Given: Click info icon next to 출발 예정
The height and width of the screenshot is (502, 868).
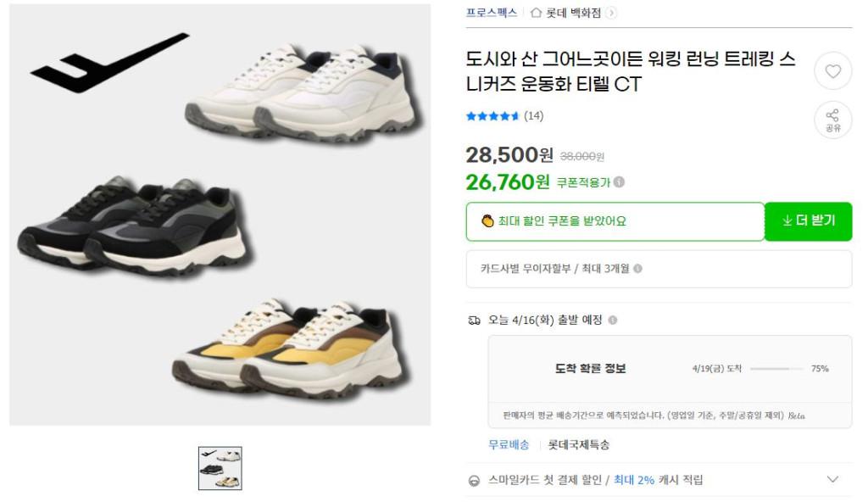Looking at the screenshot, I should (x=613, y=321).
